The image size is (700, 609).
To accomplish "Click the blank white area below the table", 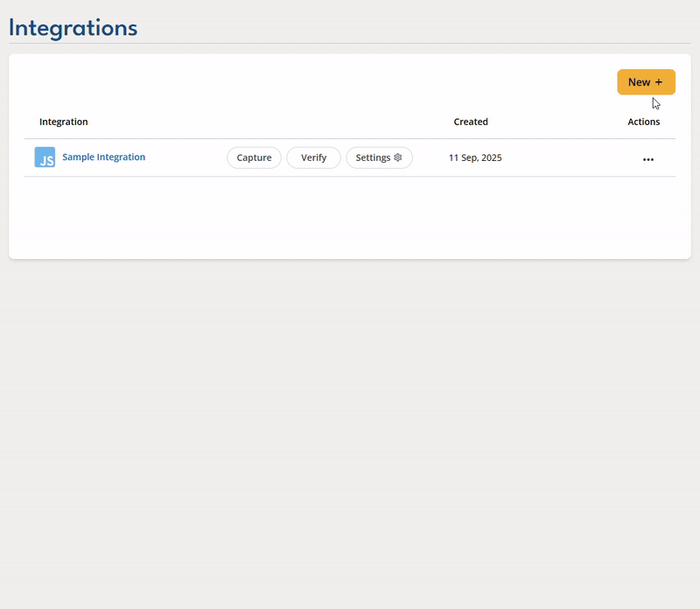I will [x=350, y=219].
